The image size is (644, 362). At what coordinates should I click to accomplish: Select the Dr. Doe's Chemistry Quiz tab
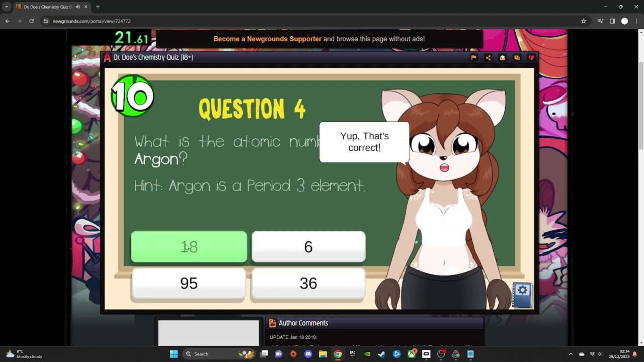52,7
